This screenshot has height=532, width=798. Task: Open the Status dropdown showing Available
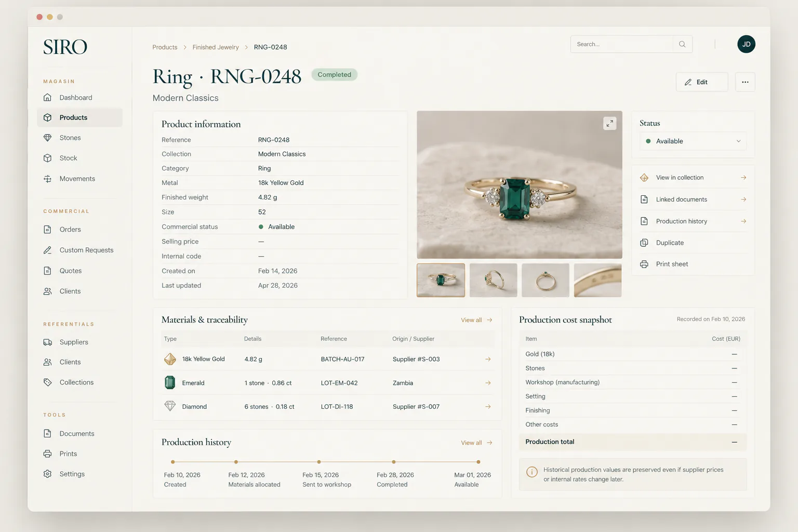pyautogui.click(x=693, y=141)
